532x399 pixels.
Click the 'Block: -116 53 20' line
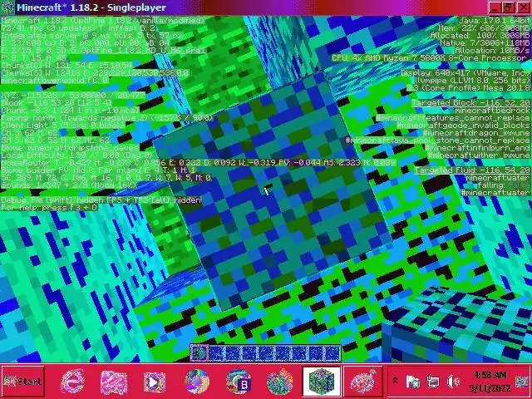coord(57,103)
